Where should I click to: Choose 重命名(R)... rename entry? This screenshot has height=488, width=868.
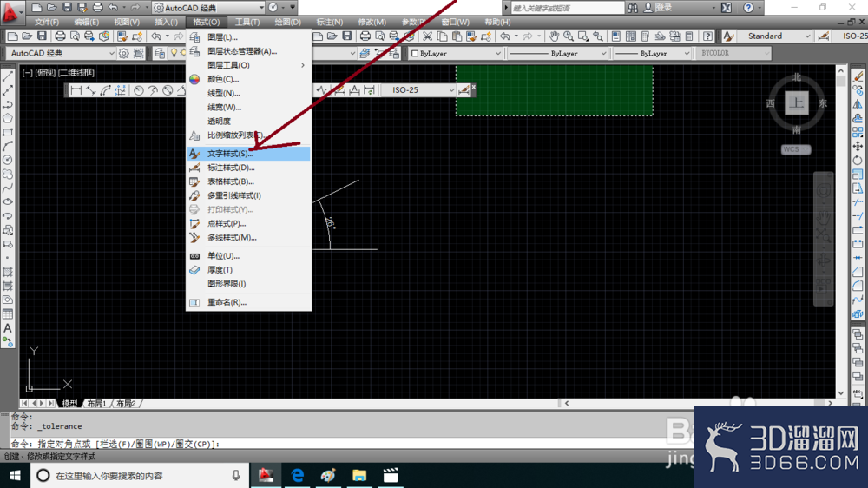pos(248,302)
